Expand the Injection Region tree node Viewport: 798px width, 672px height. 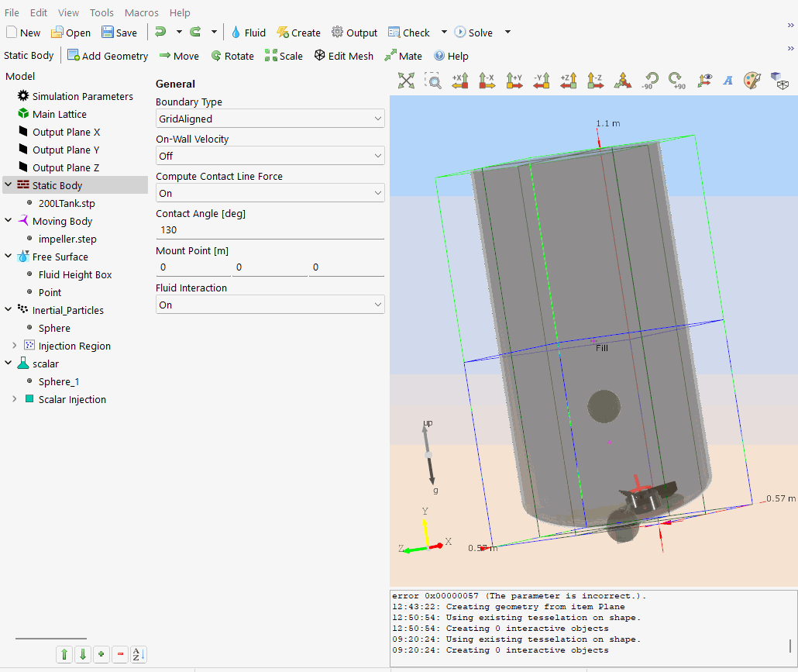tap(14, 345)
